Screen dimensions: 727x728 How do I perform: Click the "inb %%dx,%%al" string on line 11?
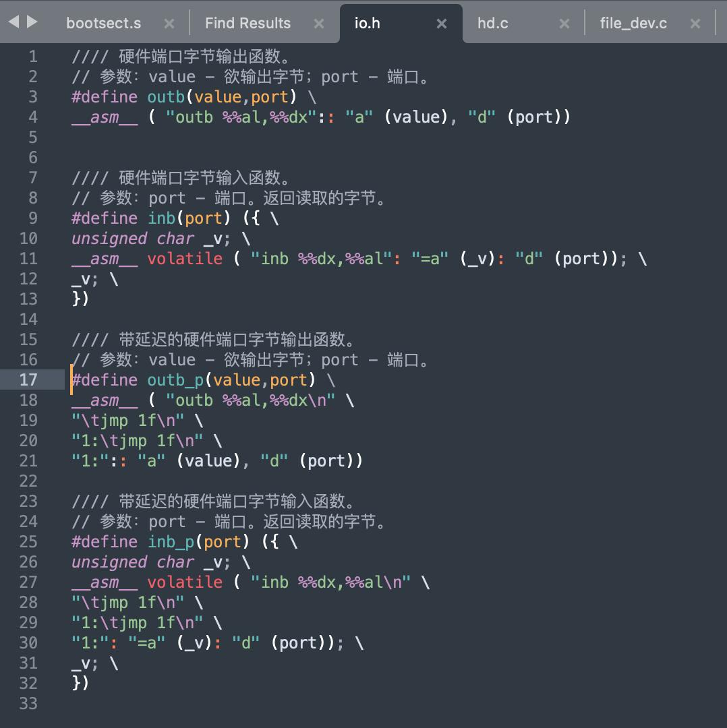coord(322,259)
